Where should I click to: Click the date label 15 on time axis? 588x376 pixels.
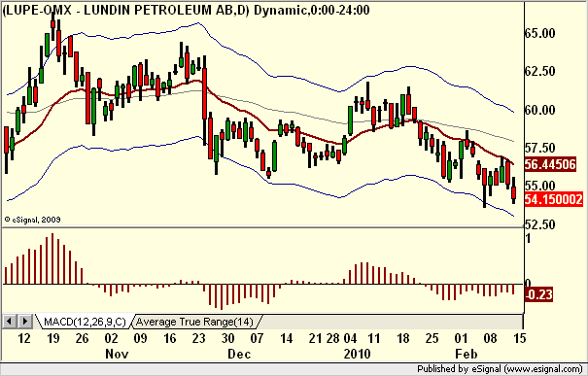tap(519, 338)
